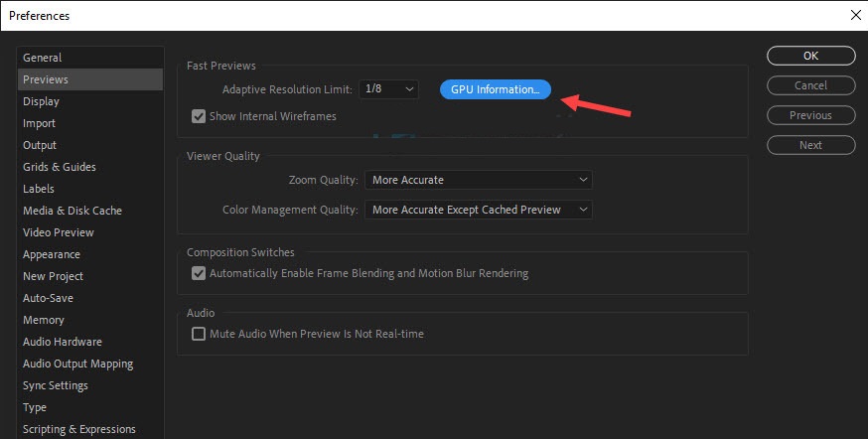The image size is (868, 439).
Task: Confirm preferences with OK
Action: click(811, 56)
